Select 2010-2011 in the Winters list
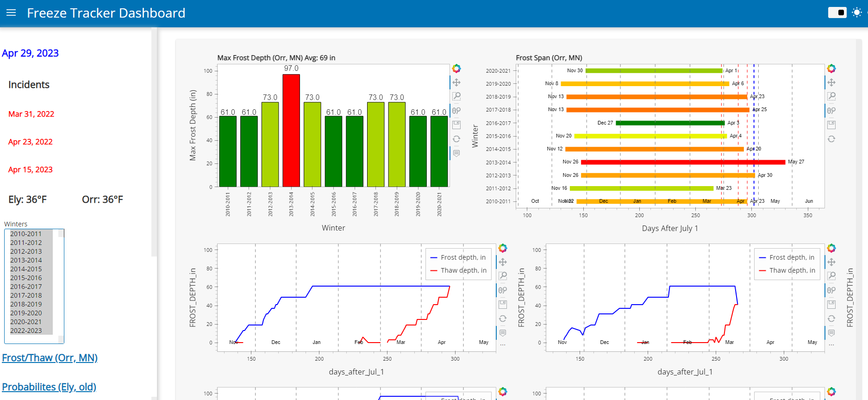Image resolution: width=868 pixels, height=400 pixels. [x=31, y=234]
